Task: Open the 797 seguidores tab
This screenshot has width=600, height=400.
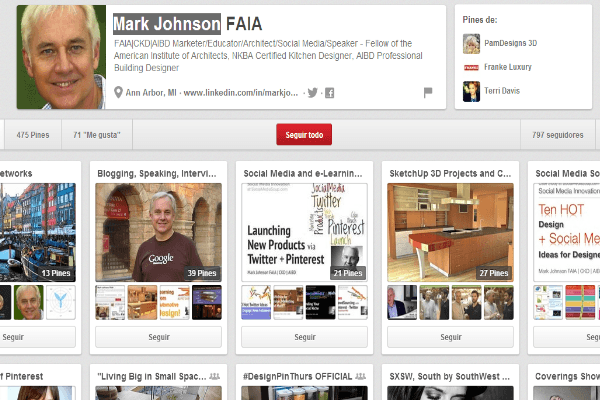Action: (x=558, y=135)
